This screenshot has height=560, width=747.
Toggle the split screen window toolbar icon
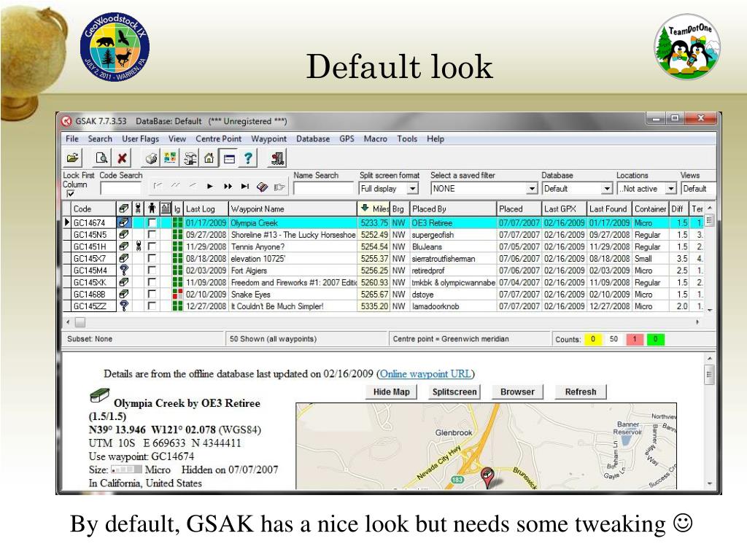[x=229, y=157]
